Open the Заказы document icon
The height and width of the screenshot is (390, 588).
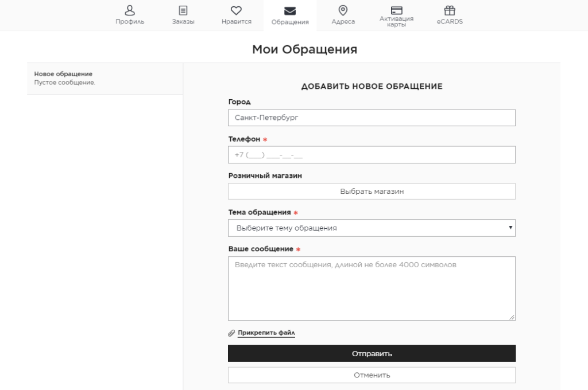coord(183,10)
